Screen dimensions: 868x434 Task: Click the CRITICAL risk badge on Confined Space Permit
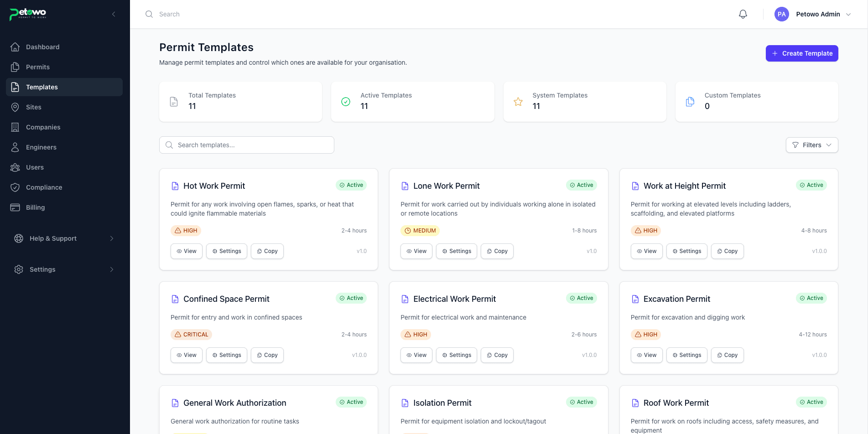pos(191,334)
